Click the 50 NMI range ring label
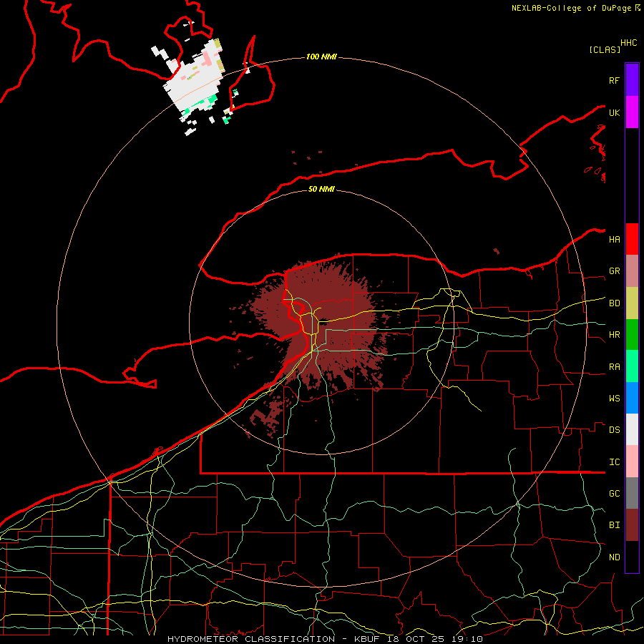This screenshot has height=644, width=644. (321, 189)
